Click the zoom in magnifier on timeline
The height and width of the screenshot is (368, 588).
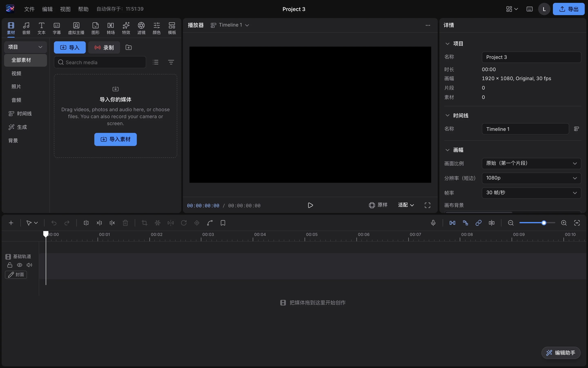point(564,223)
